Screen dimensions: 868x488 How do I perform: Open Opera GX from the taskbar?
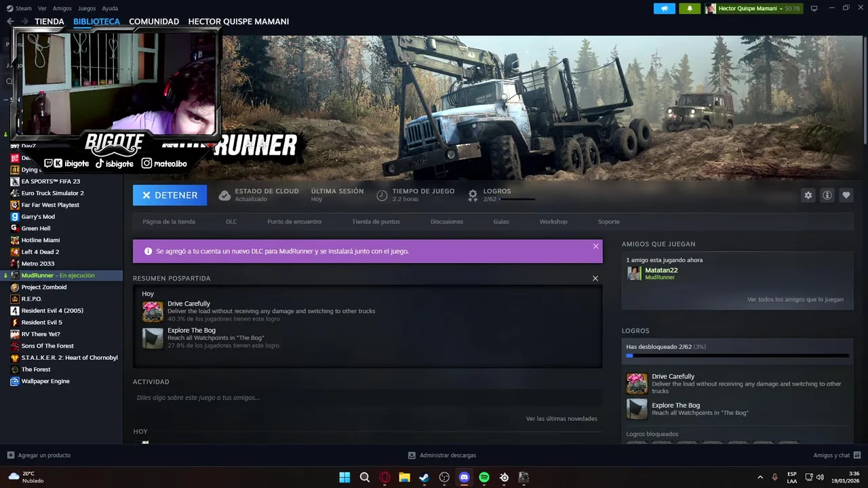pos(384,477)
